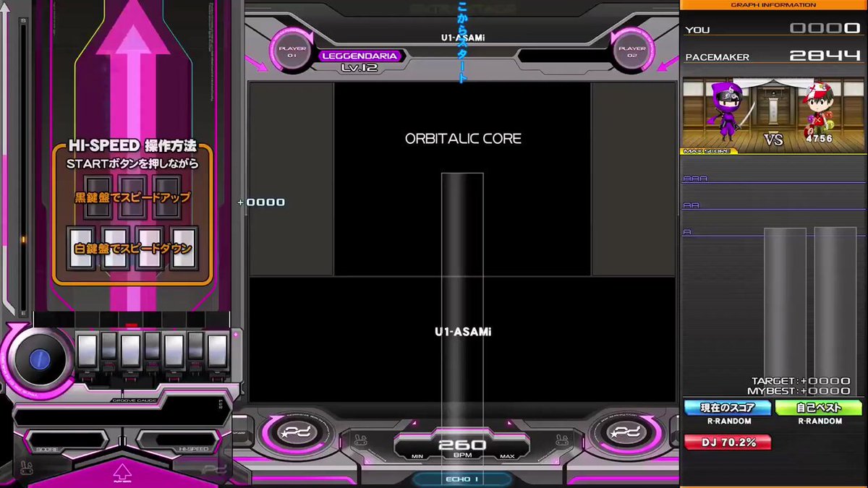Click the red marker above the key lanes

pos(132,325)
